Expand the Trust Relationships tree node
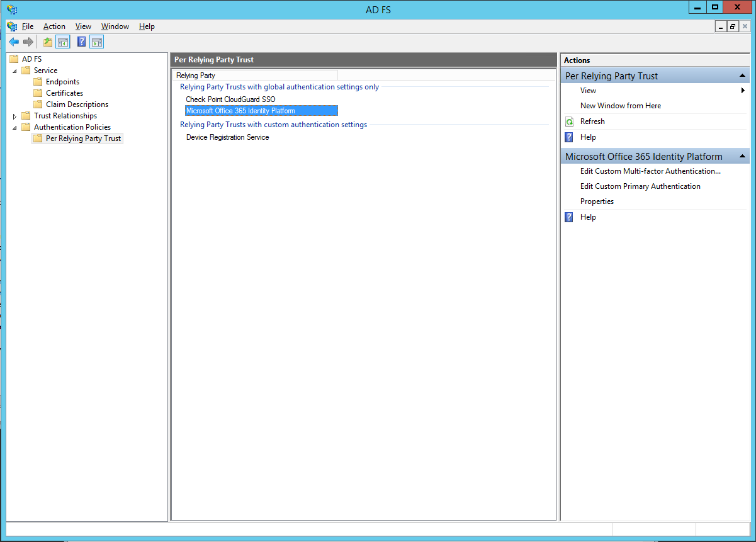The width and height of the screenshot is (756, 542). pyautogui.click(x=15, y=116)
